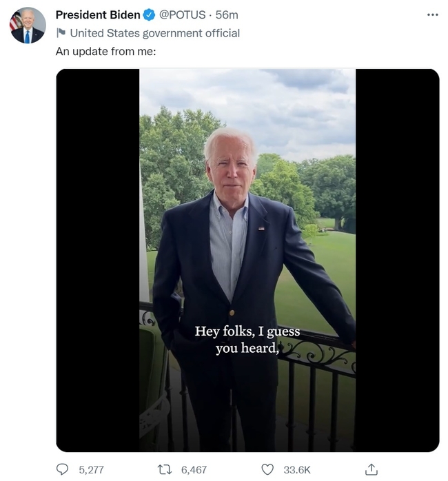Click the black right letterbox of the video
The image size is (448, 481).
pos(397,260)
